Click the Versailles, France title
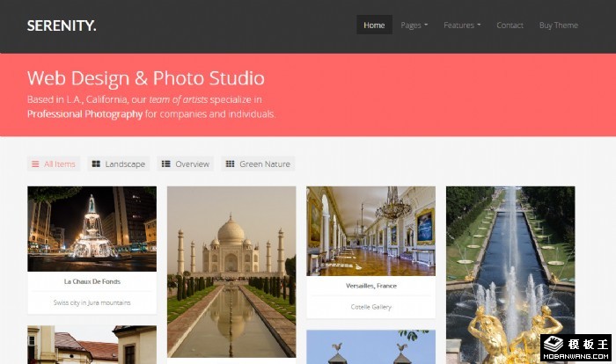The width and height of the screenshot is (616, 364). click(x=370, y=286)
